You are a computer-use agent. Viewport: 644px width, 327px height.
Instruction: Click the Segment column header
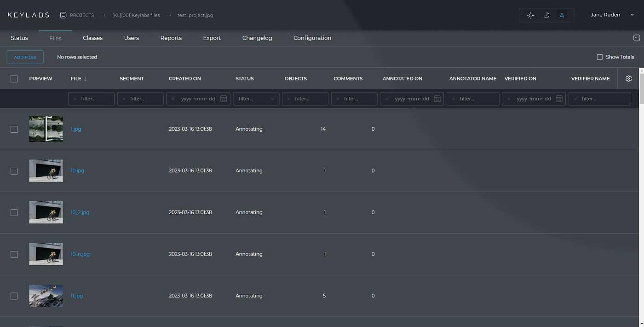[132, 79]
